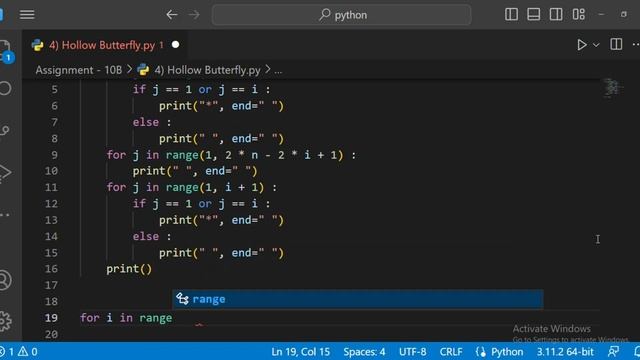Run Python file with play button
Viewport: 640px width, 360px height.
point(582,44)
